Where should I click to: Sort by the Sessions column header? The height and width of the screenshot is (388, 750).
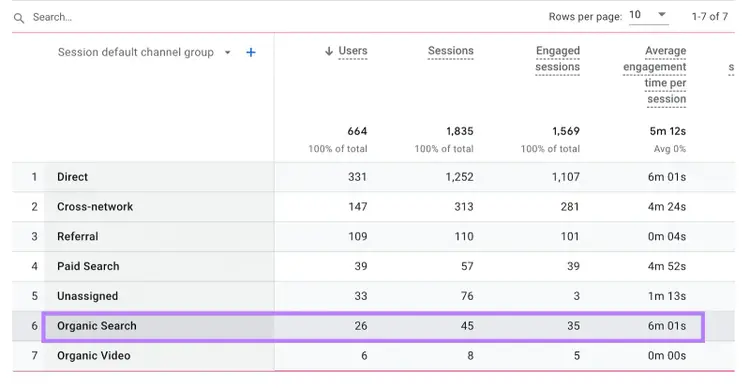click(x=451, y=51)
